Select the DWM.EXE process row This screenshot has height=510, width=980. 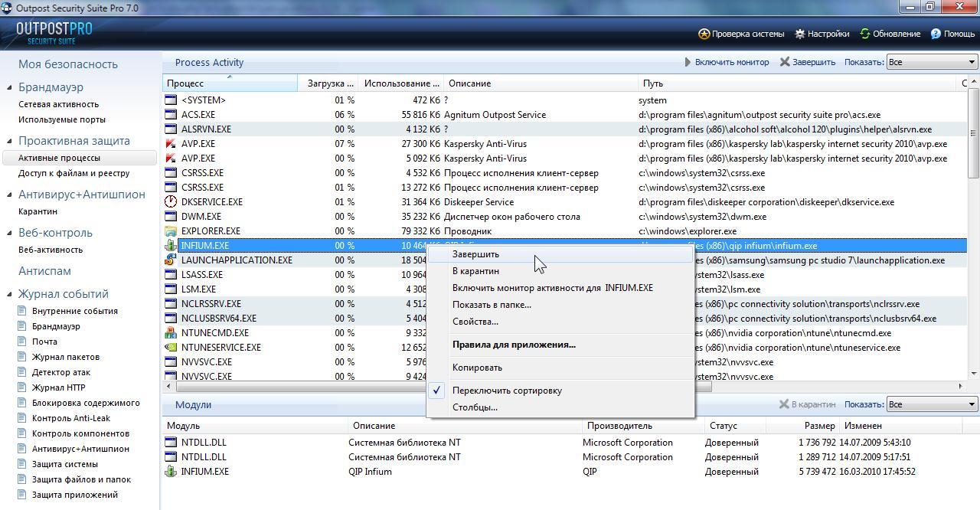565,217
